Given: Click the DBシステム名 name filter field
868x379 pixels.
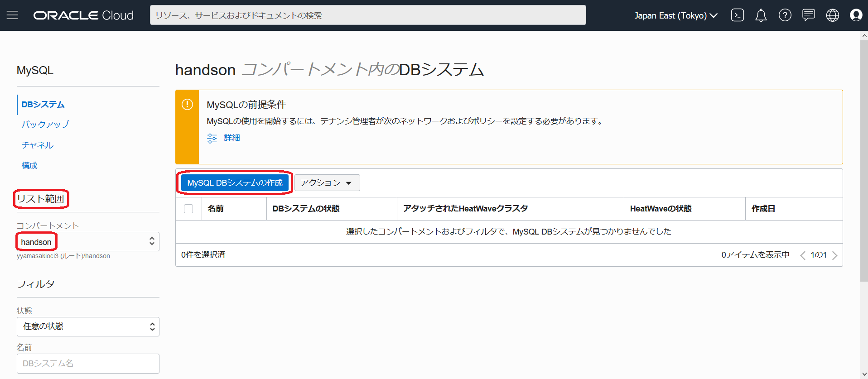Looking at the screenshot, I should [x=88, y=364].
